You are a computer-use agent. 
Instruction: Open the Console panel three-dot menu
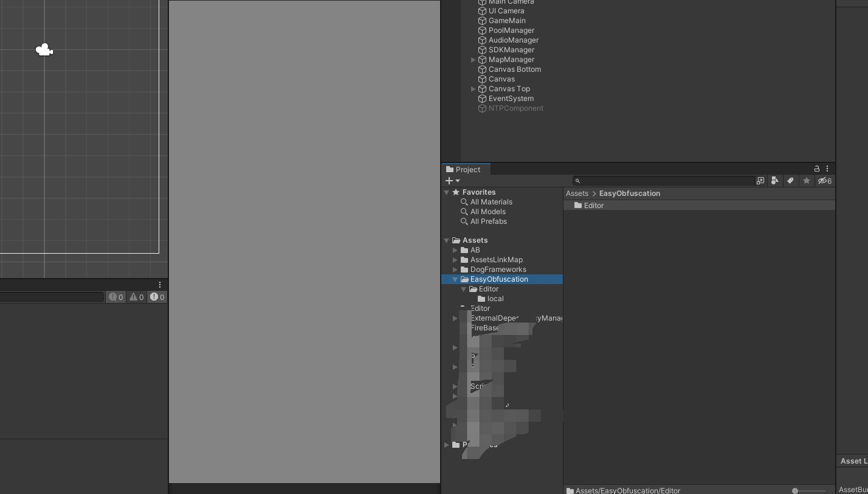coord(160,285)
